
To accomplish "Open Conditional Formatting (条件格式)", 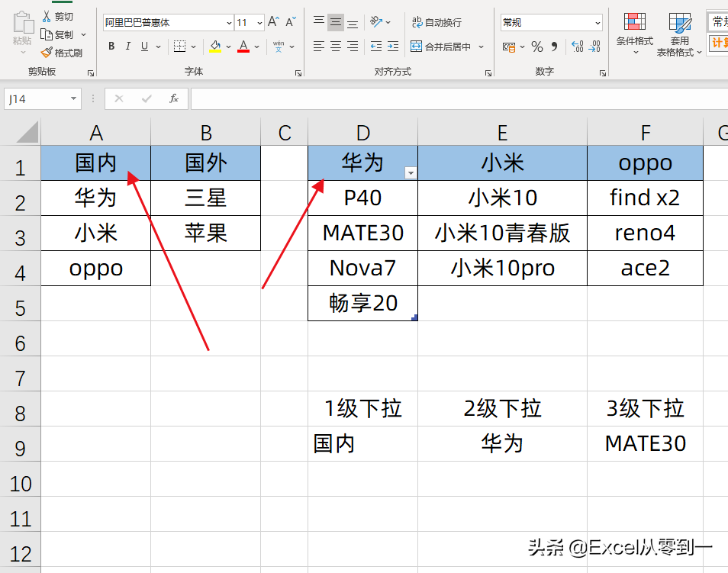I will pos(635,33).
